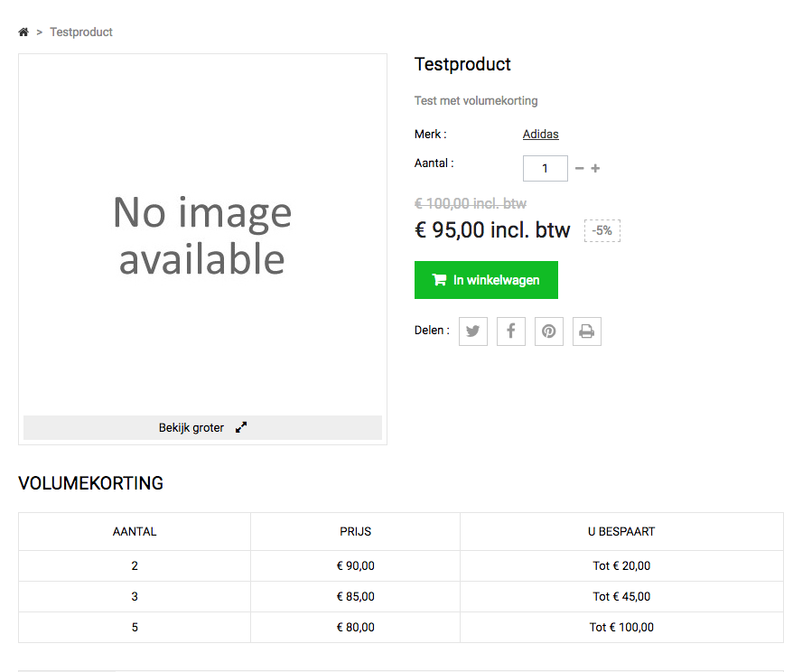Screen dimensions: 793x672
Task: Click the Testproduct product title
Action: tap(462, 65)
